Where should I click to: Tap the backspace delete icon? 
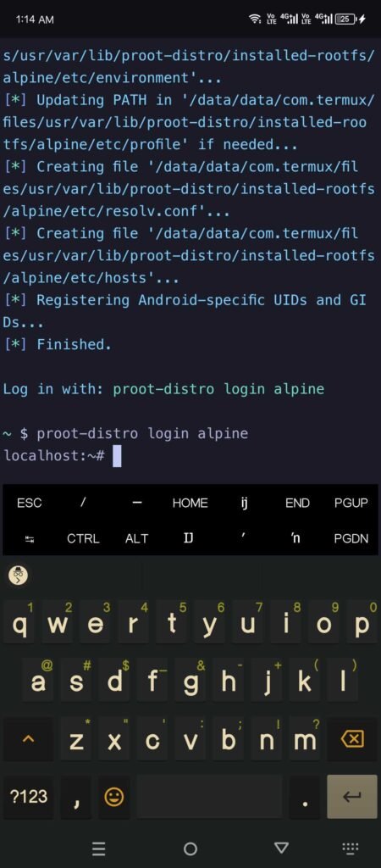pyautogui.click(x=353, y=738)
